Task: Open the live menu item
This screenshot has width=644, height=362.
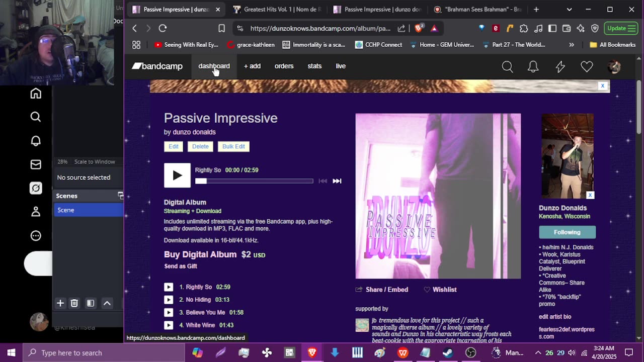Action: pos(341,66)
